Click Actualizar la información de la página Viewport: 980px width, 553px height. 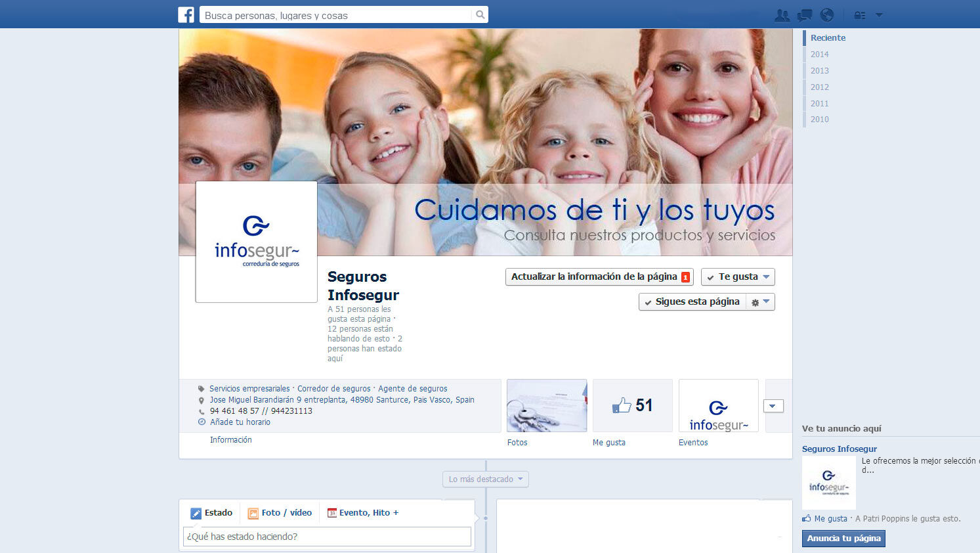(x=599, y=277)
